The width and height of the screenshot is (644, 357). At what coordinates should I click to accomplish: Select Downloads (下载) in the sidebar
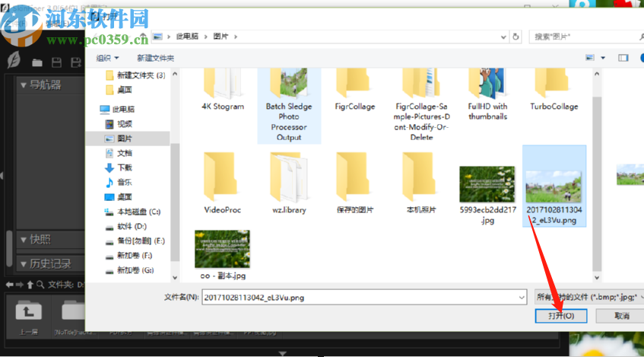119,167
